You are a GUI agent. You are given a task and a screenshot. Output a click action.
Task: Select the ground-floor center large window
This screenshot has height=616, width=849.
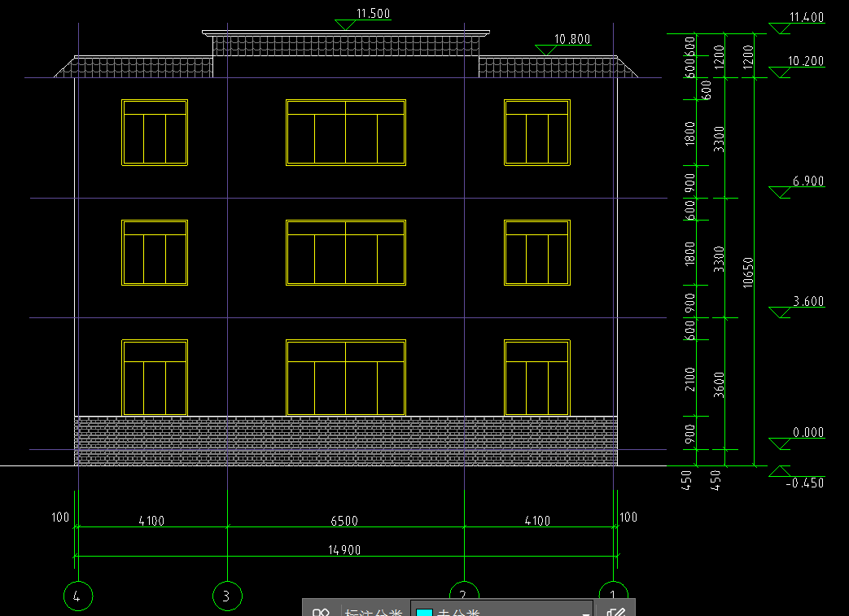pyautogui.click(x=346, y=378)
